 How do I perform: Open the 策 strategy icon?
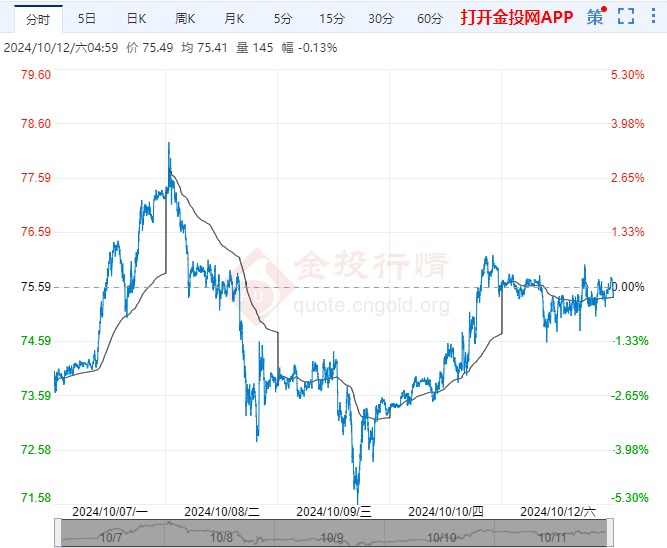point(596,17)
